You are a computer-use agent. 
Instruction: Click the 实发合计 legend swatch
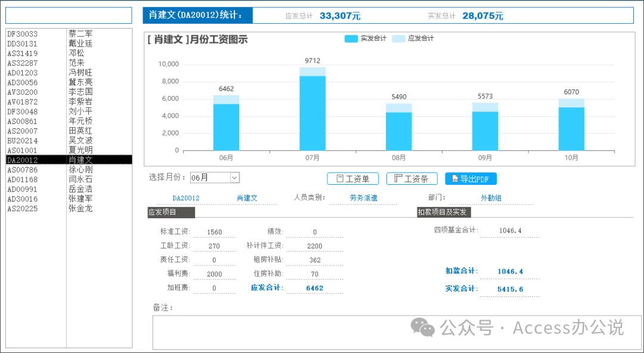351,39
